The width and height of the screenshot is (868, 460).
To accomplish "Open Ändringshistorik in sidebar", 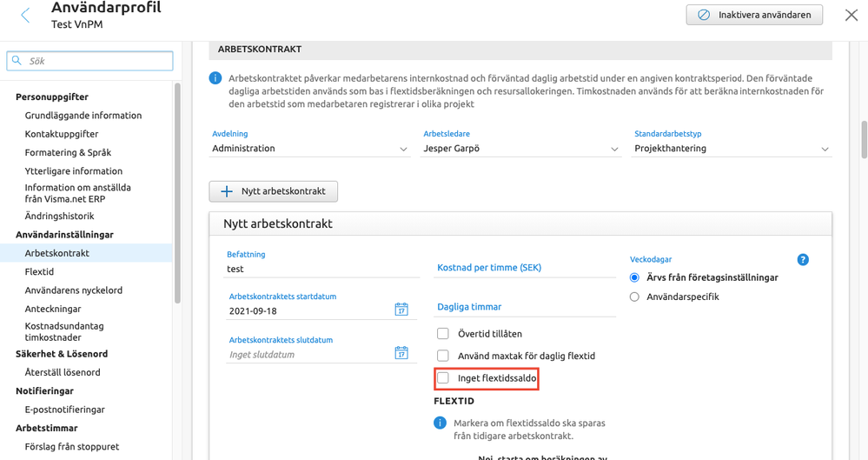I will [x=59, y=217].
